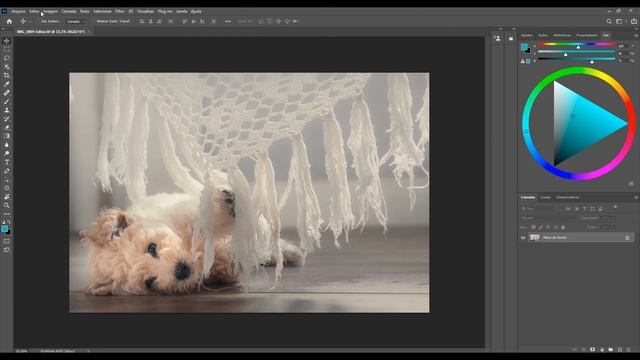This screenshot has height=360, width=640.
Task: Select the Gradient tool
Action: (7, 136)
